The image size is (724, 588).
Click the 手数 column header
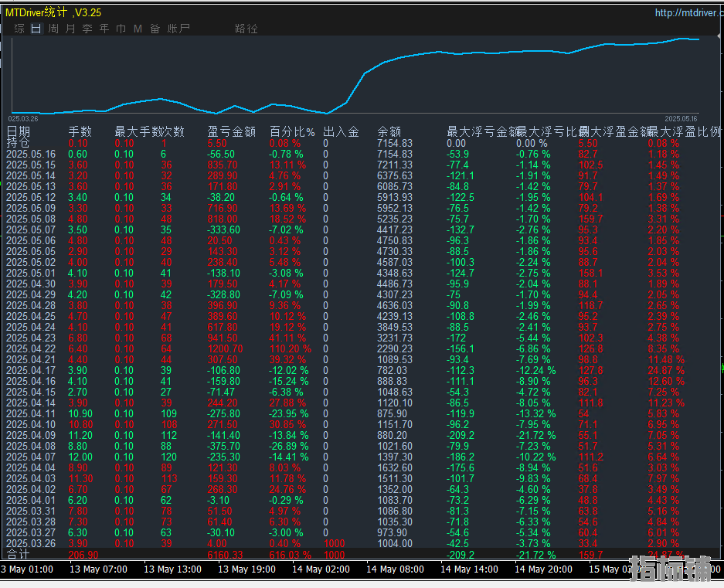click(80, 131)
